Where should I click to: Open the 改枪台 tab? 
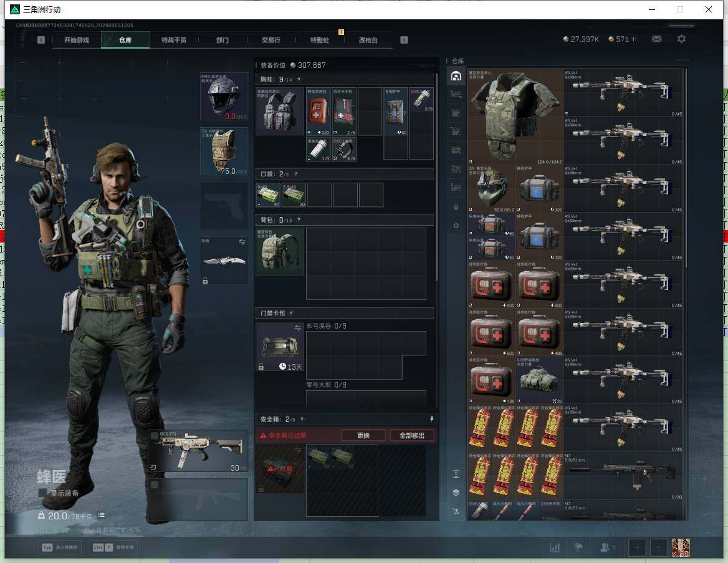[368, 40]
